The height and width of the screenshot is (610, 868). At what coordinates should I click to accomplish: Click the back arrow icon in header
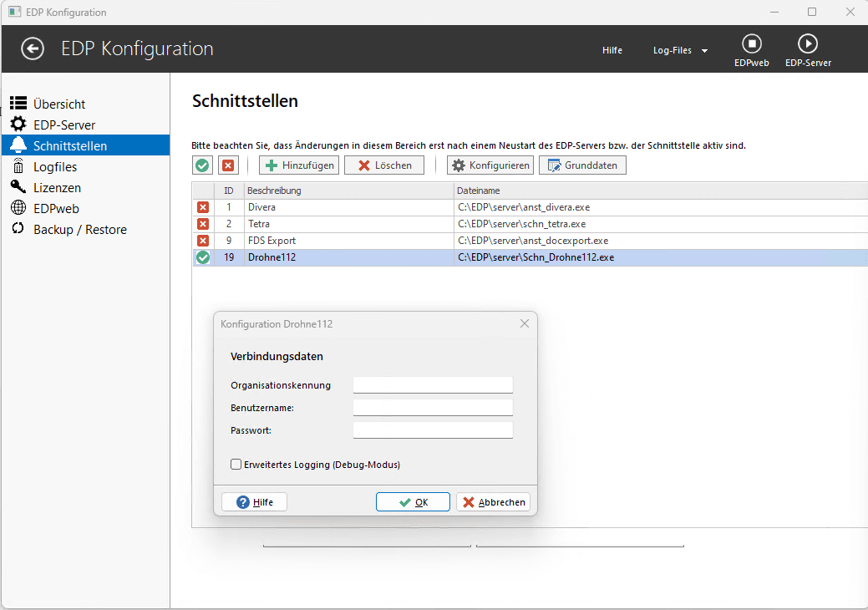[x=33, y=49]
